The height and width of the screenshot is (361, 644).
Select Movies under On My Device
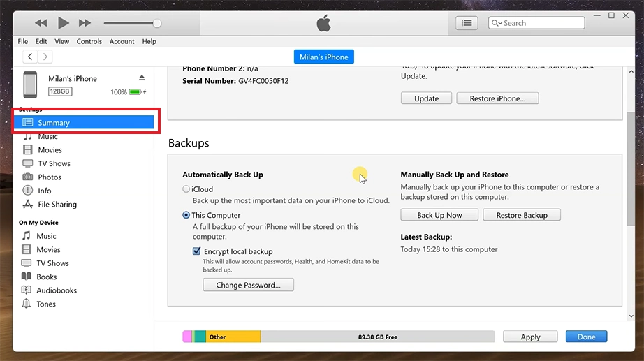48,249
